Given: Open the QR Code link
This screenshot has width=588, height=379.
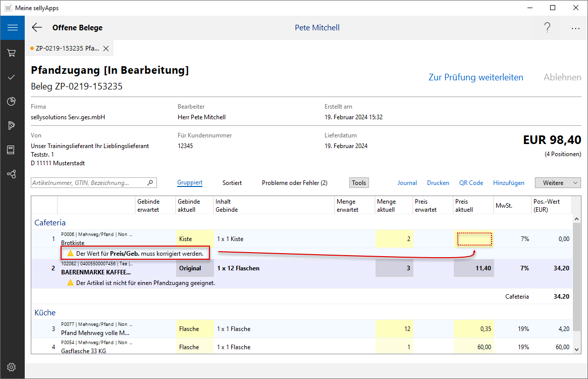Looking at the screenshot, I should pyautogui.click(x=471, y=183).
